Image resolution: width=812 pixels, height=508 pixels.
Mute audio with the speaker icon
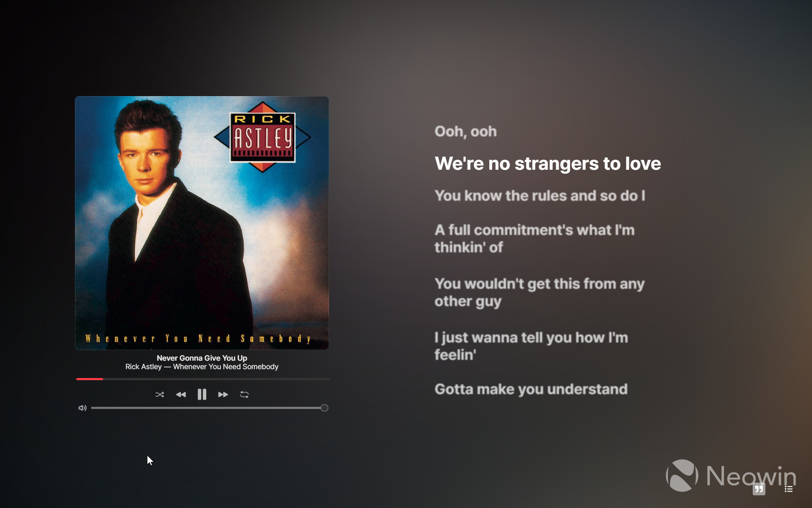click(82, 408)
